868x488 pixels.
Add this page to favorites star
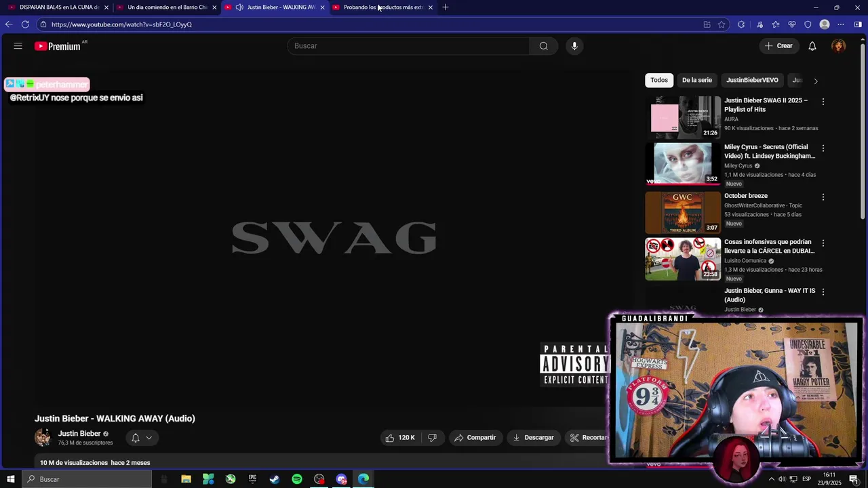click(722, 24)
